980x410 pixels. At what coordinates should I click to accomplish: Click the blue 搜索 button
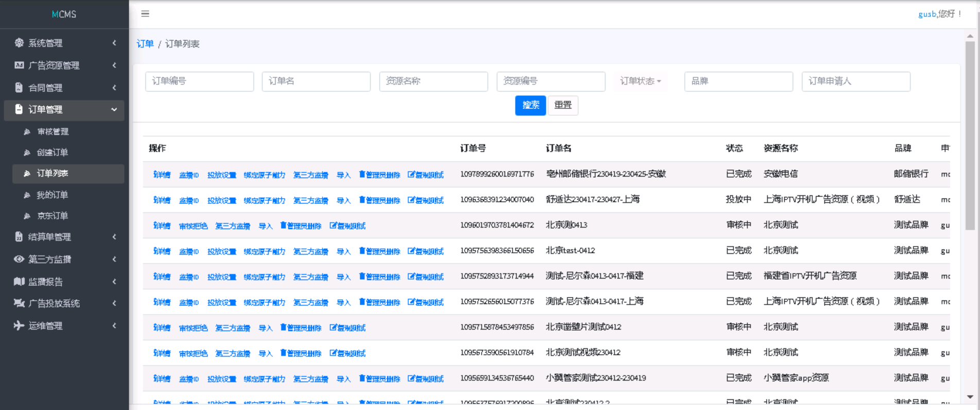pyautogui.click(x=530, y=105)
